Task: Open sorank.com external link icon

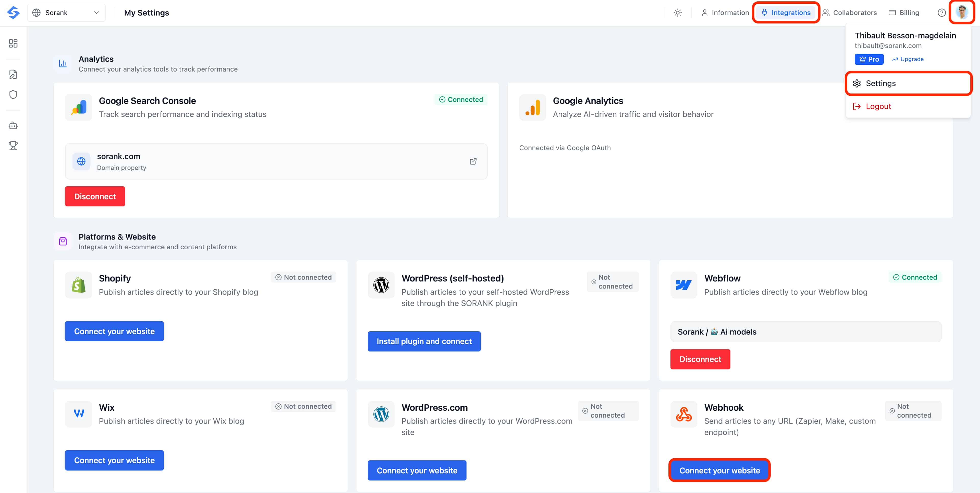Action: click(x=473, y=161)
